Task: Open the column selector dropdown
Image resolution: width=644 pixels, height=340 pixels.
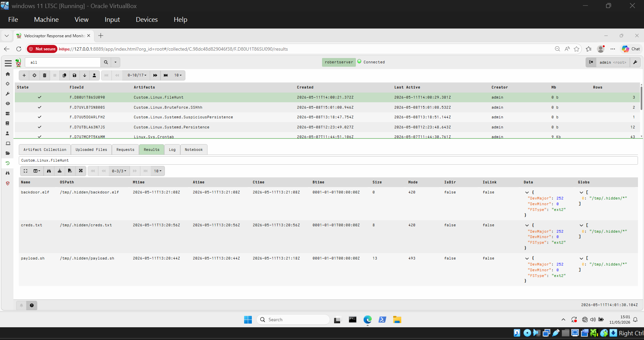Action: [x=37, y=171]
